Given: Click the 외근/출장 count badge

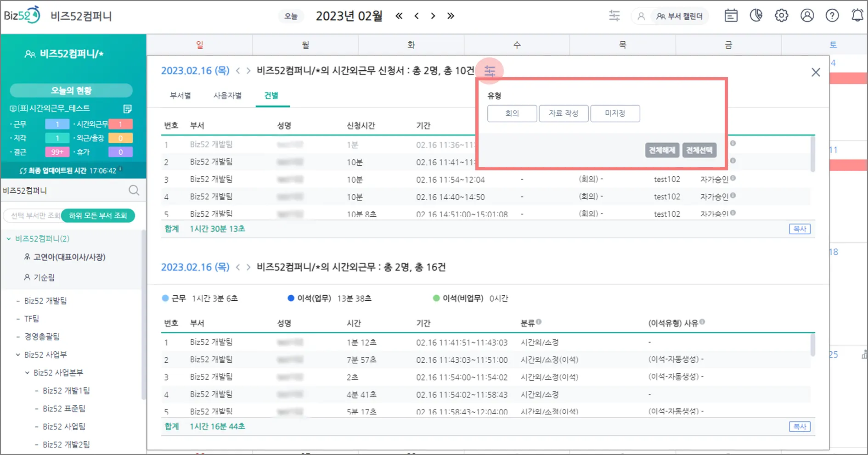Looking at the screenshot, I should 120,138.
